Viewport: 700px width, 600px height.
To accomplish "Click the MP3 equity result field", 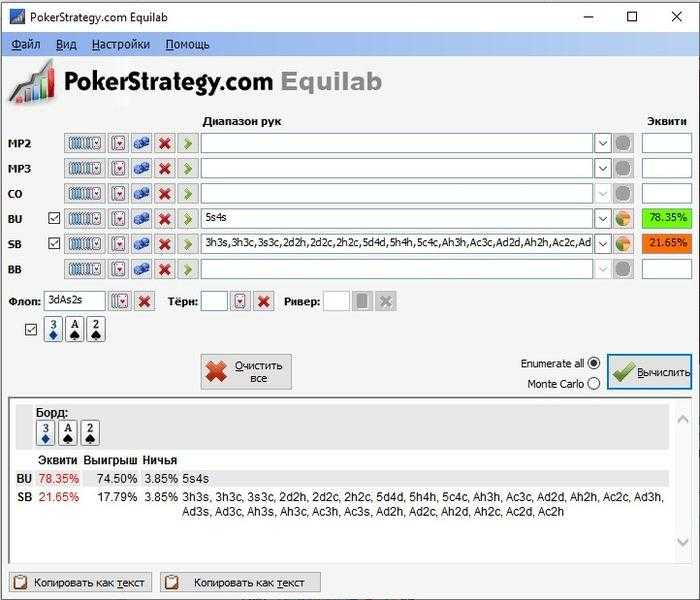I will pos(667,169).
